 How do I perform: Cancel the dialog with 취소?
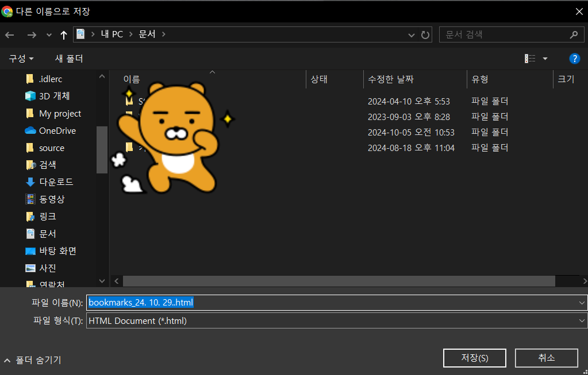tap(547, 358)
